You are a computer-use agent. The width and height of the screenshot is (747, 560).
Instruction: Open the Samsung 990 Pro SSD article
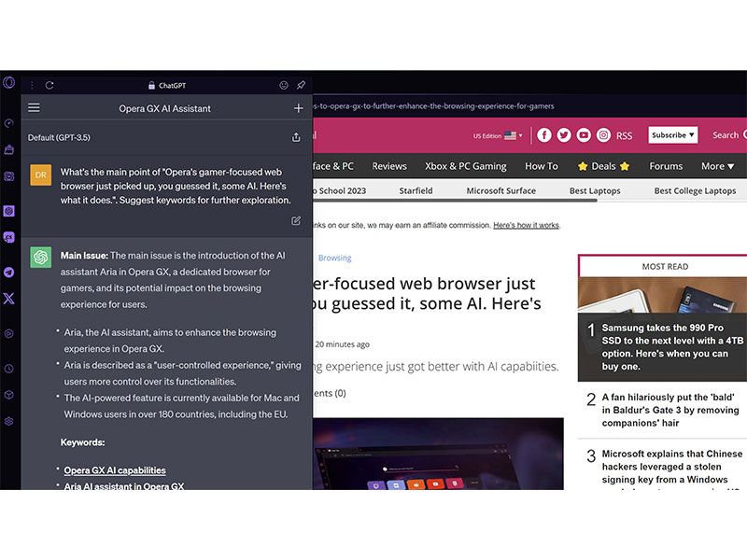[x=671, y=346]
